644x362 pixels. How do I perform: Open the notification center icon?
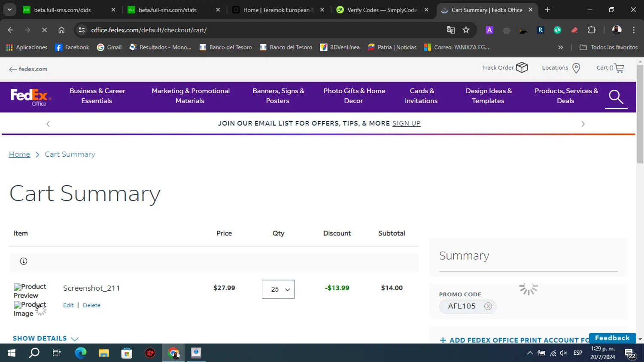click(630, 353)
